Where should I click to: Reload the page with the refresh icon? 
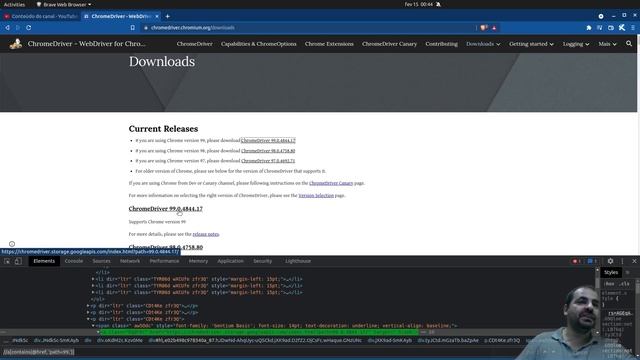coord(29,28)
